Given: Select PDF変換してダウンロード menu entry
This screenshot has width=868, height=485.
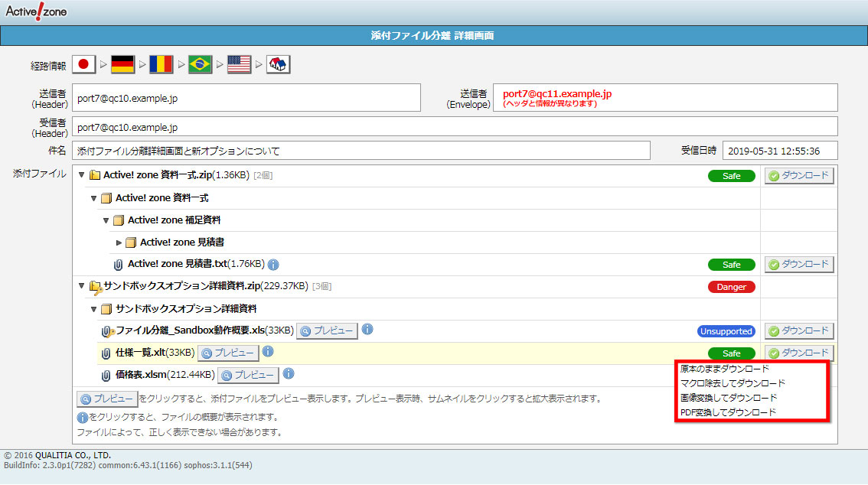Looking at the screenshot, I should [x=728, y=412].
